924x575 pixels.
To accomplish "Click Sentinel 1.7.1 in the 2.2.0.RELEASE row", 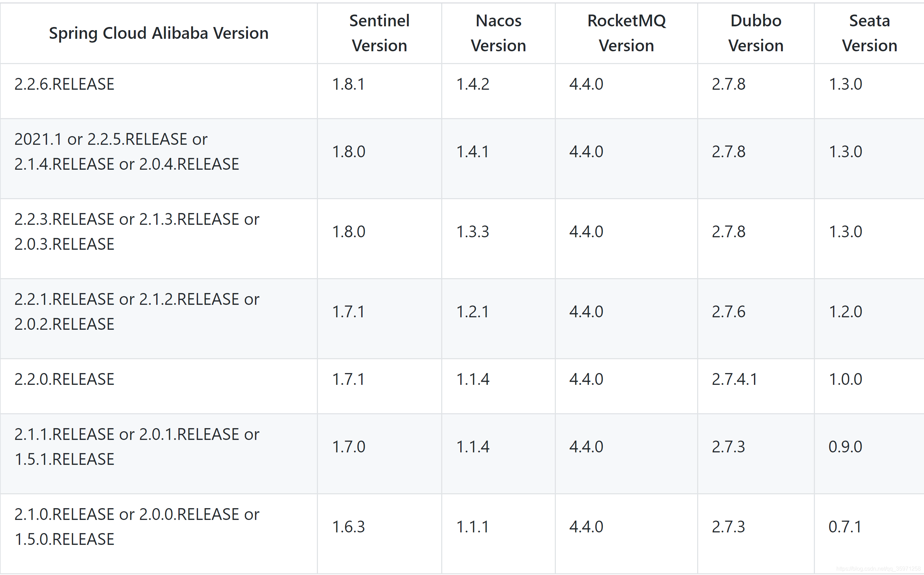I will pos(348,379).
